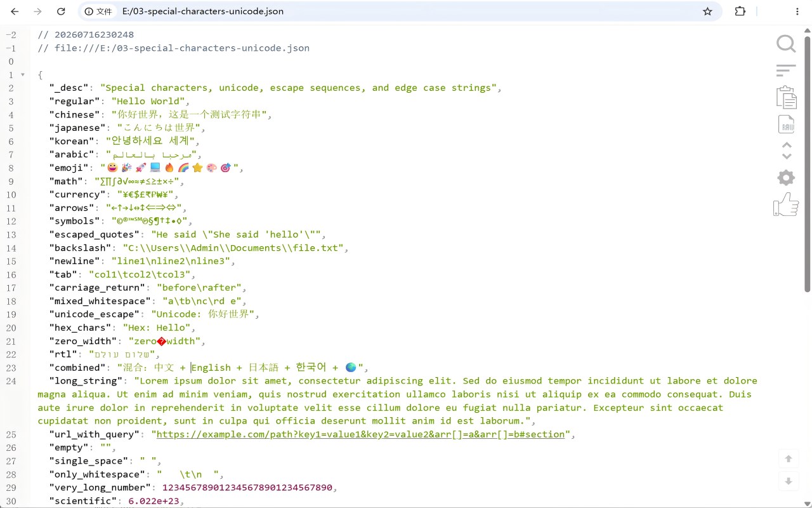This screenshot has width=812, height=508.
Task: Click the "rtl" key
Action: (63, 354)
